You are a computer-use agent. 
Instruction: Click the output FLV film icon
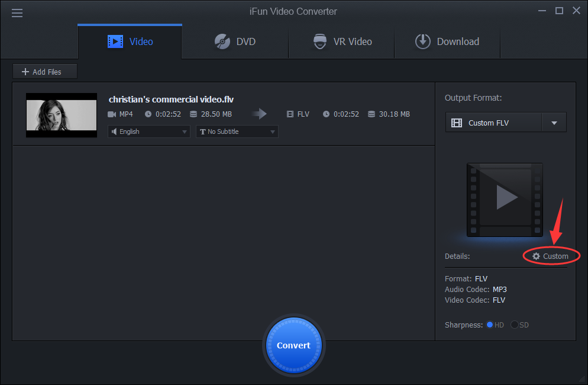tap(290, 114)
